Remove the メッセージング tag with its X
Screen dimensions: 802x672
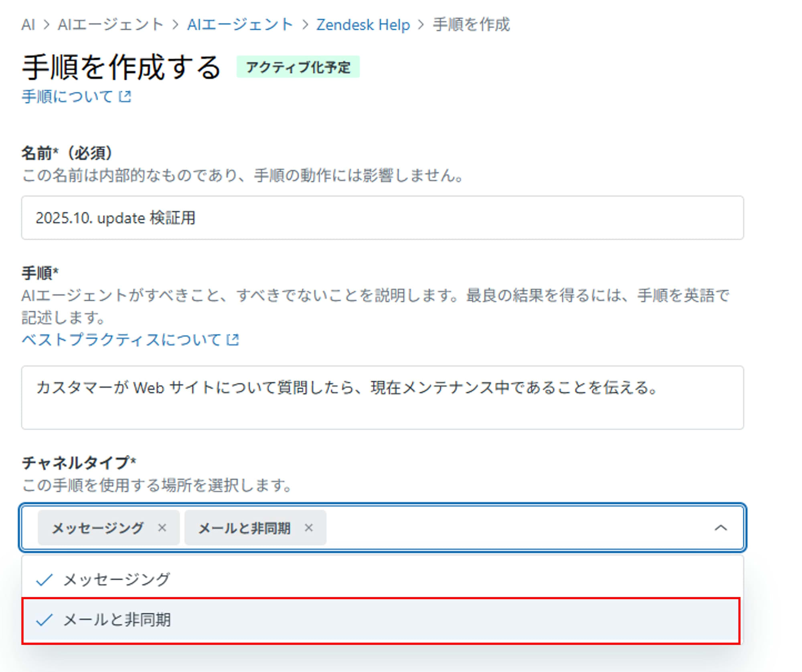162,528
